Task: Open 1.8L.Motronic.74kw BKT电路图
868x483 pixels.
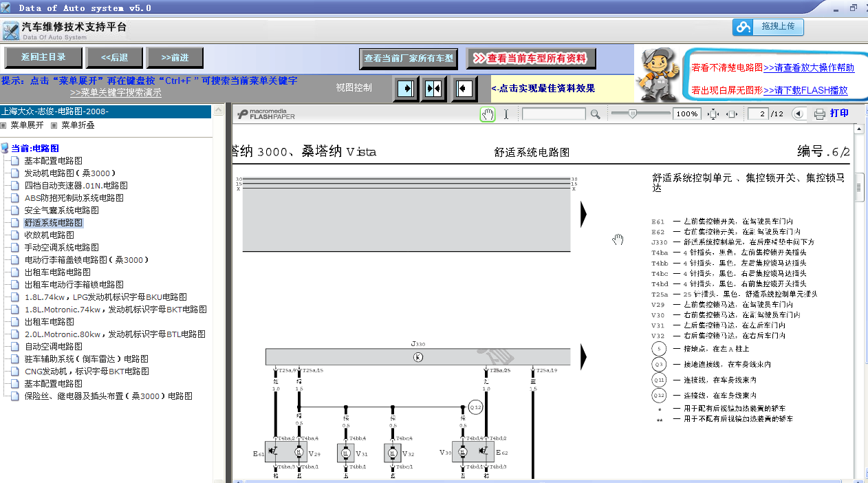Action: click(x=116, y=310)
